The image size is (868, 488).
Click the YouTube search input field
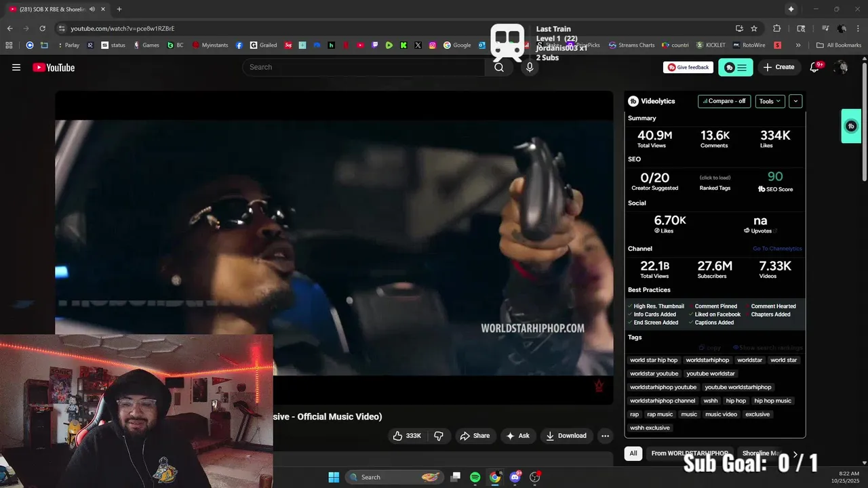pyautogui.click(x=363, y=67)
